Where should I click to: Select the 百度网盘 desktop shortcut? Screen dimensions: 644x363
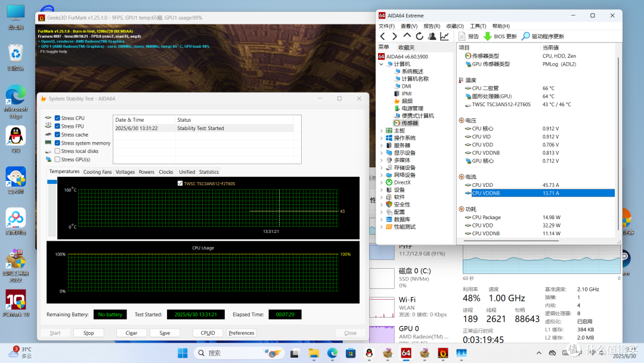point(16,222)
